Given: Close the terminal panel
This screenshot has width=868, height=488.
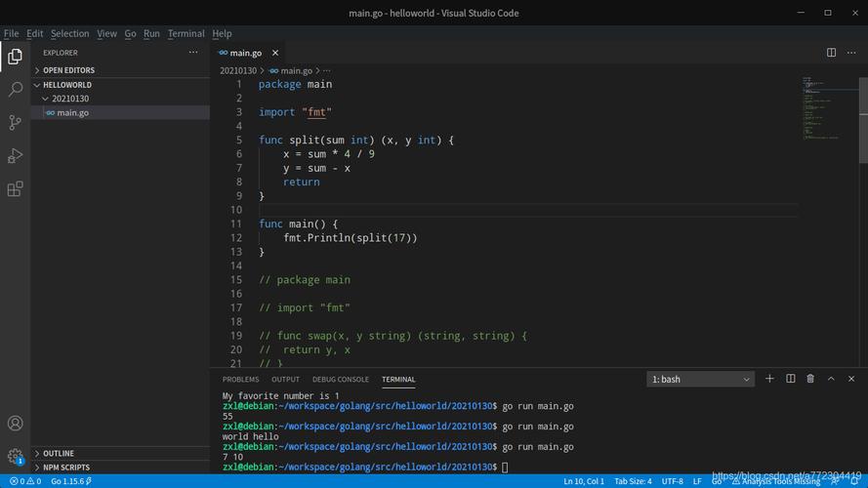Looking at the screenshot, I should [851, 379].
